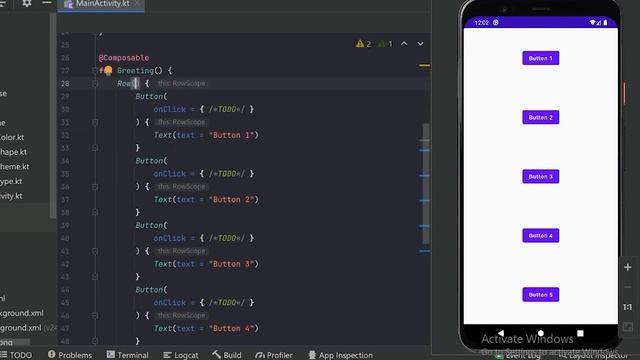Image resolution: width=640 pixels, height=360 pixels.
Task: Open the Shape.kt file in project tree
Action: pyautogui.click(x=13, y=152)
